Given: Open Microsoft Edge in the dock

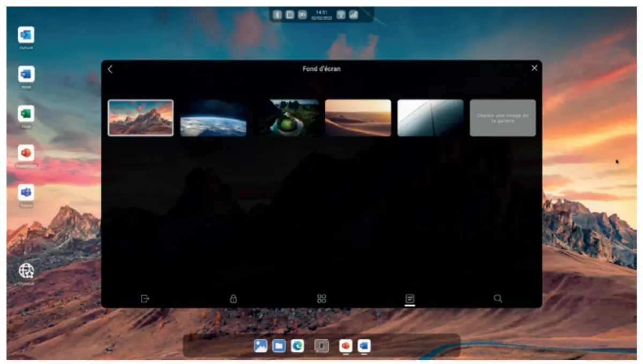Looking at the screenshot, I should point(297,346).
